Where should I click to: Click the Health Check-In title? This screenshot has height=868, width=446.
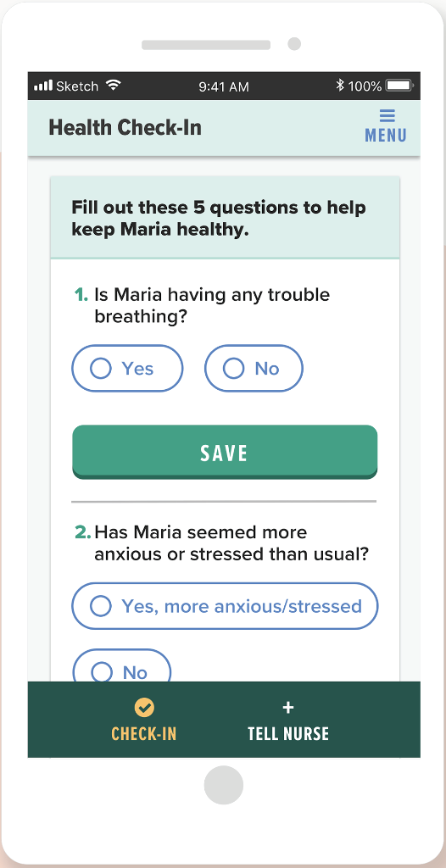pos(125,128)
